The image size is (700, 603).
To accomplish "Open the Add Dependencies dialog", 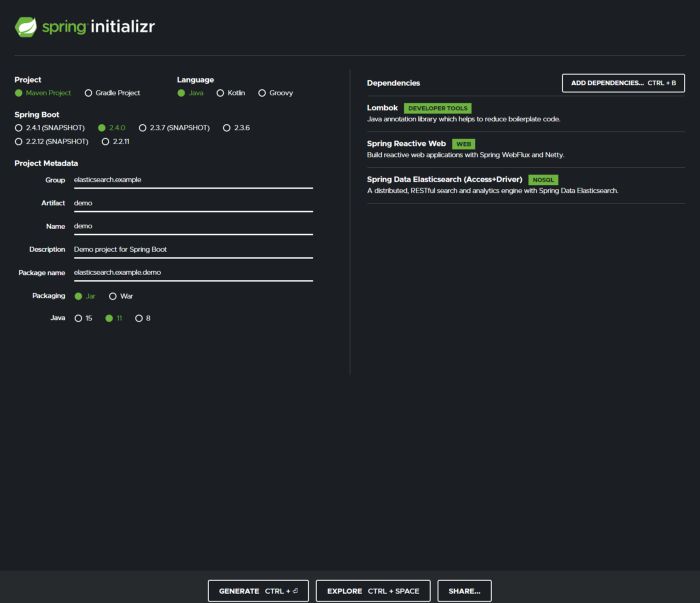I will (x=623, y=83).
